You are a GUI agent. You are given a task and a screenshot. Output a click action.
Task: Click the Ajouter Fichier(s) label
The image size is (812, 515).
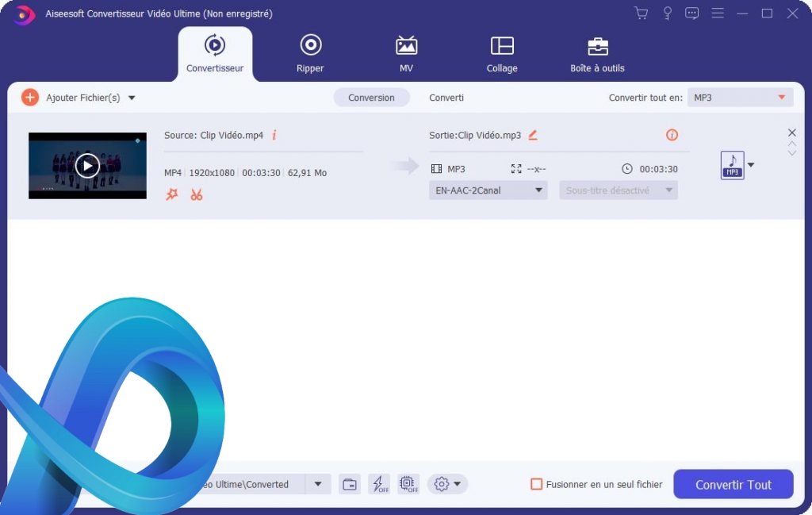[x=82, y=98]
